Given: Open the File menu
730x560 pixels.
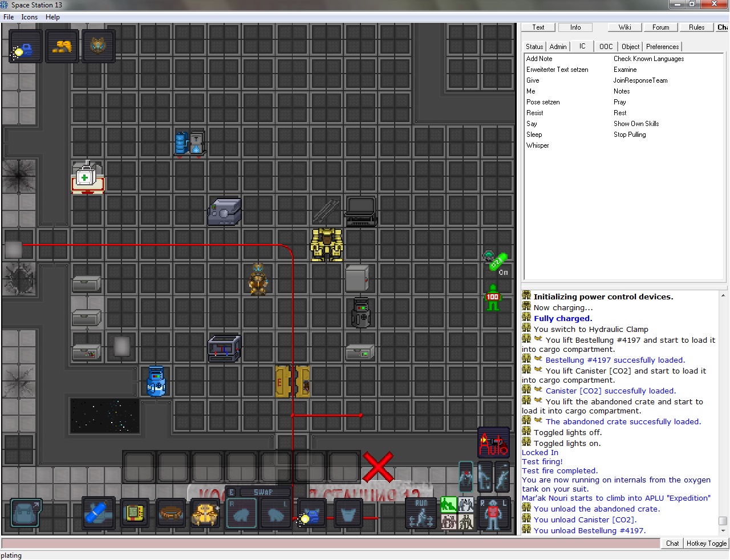Looking at the screenshot, I should point(9,17).
